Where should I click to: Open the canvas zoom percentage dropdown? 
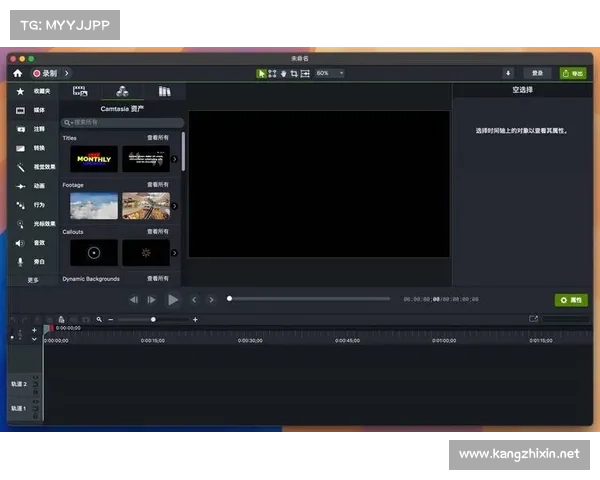click(x=330, y=73)
